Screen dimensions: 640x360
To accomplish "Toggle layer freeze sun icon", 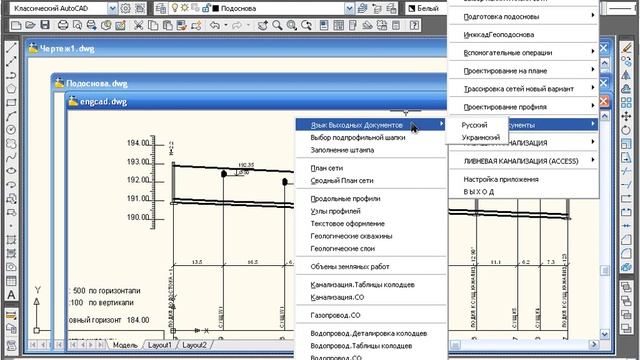I will pos(184,8).
